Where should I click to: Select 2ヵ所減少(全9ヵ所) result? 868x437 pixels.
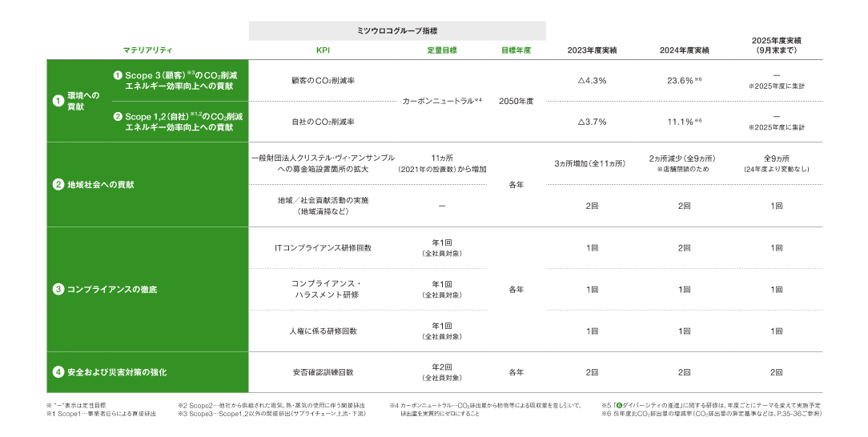682,163
